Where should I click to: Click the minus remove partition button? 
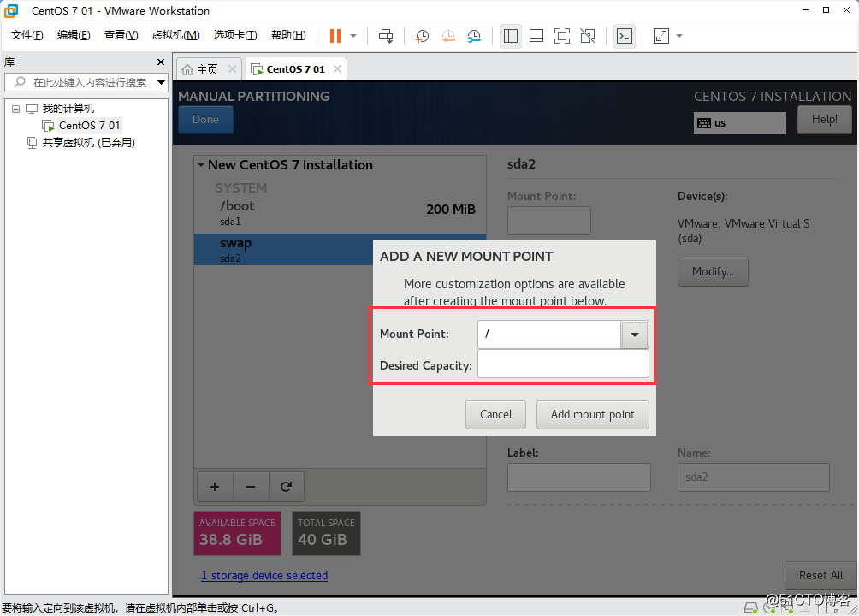click(251, 487)
